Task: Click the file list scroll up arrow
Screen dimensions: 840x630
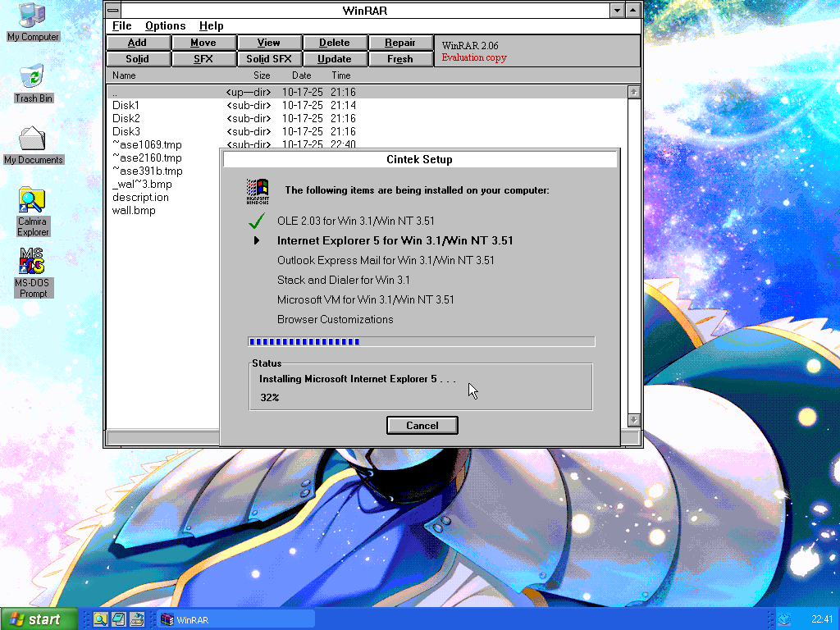Action: point(633,92)
